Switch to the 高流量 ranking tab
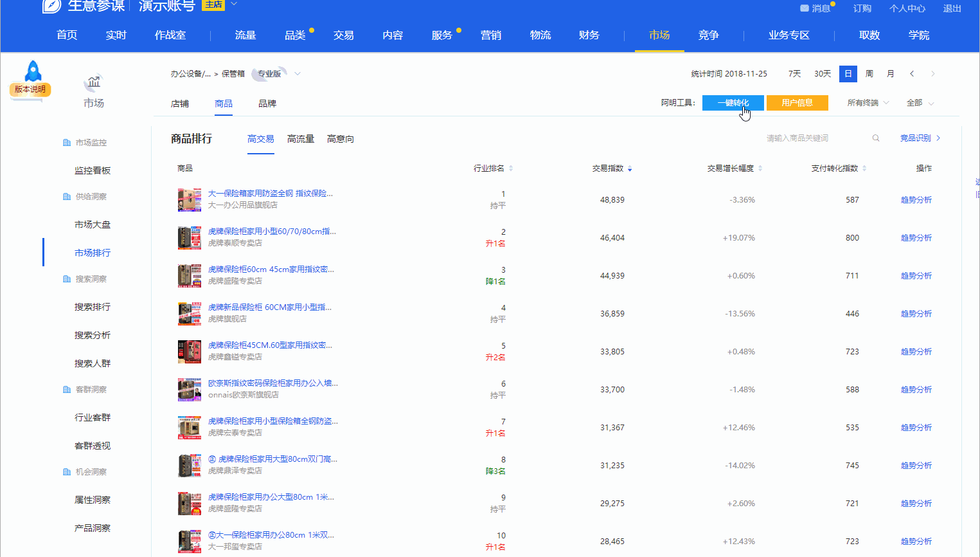Screen dimensions: 980x557 [x=301, y=139]
